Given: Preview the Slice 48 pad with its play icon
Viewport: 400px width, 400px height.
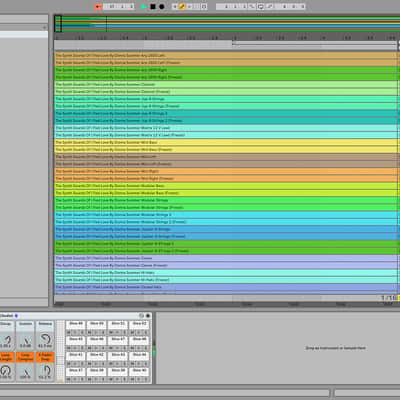Looking at the screenshot, I should (x=139, y=348).
